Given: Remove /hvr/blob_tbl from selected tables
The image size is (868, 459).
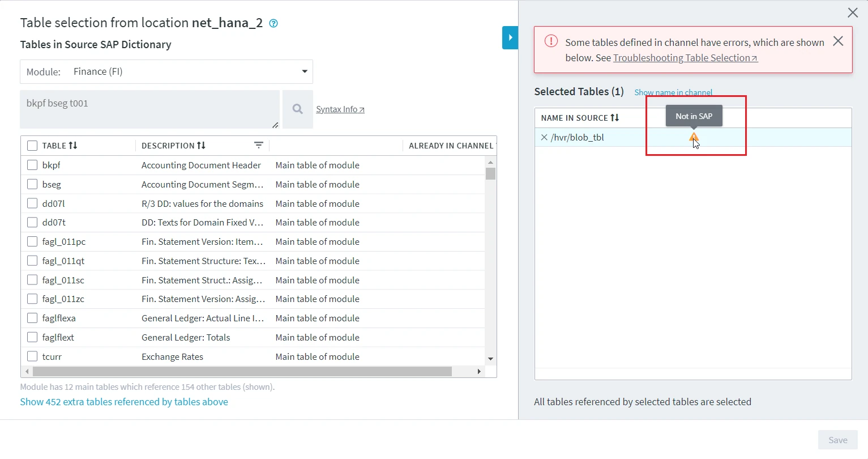Looking at the screenshot, I should pos(544,137).
